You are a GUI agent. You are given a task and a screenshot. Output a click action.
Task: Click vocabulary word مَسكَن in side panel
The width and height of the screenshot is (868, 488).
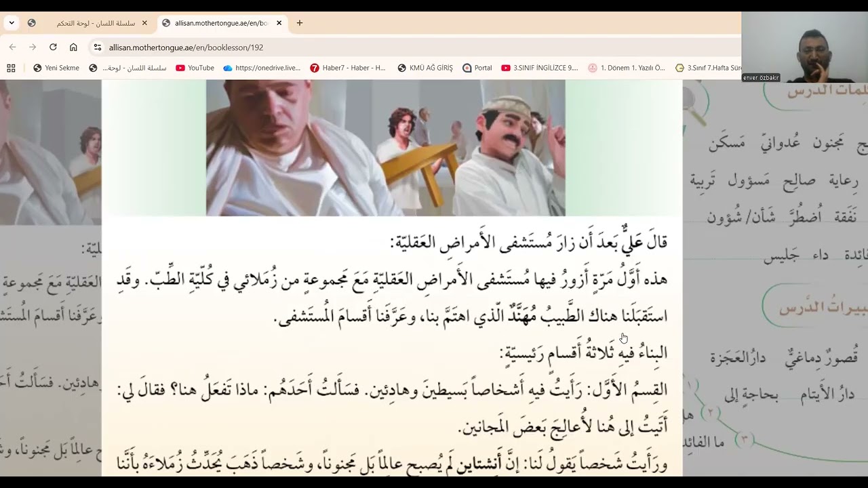(727, 144)
